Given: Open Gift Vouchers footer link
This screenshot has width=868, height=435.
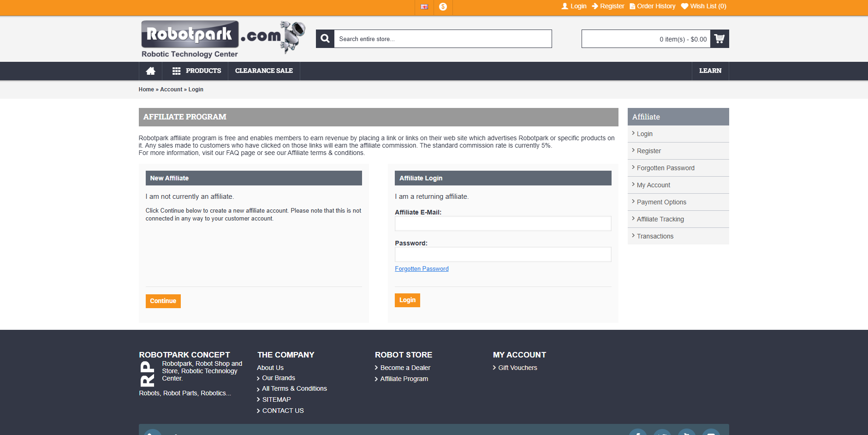Looking at the screenshot, I should (x=517, y=368).
